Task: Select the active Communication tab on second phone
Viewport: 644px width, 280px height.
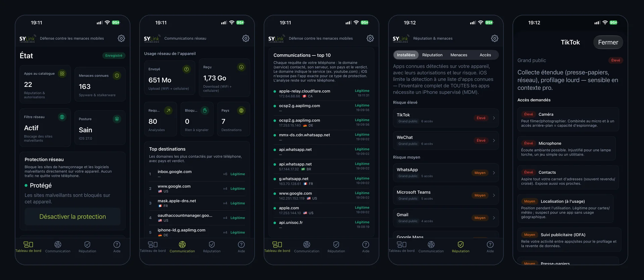Action: tap(182, 247)
